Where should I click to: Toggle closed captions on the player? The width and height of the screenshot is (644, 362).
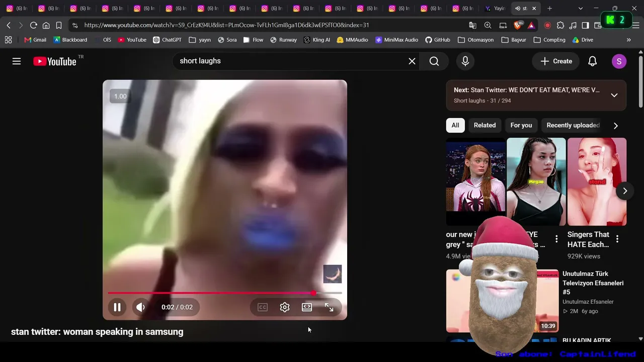click(263, 307)
